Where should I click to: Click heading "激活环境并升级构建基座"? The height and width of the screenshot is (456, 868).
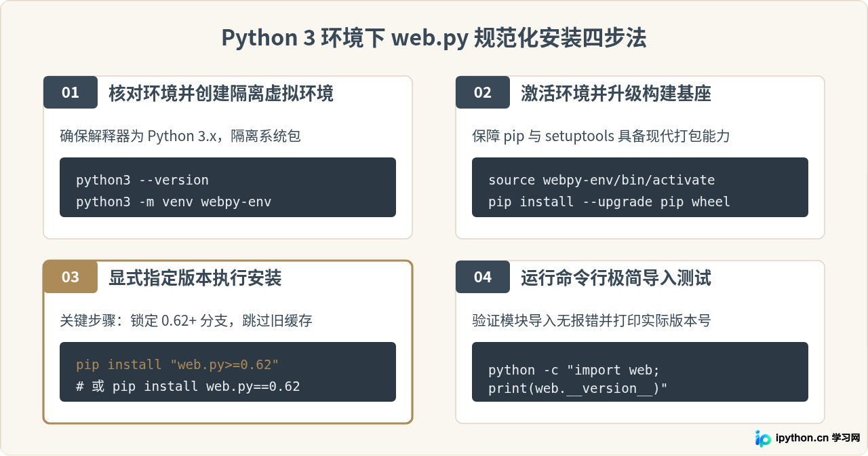(x=616, y=93)
